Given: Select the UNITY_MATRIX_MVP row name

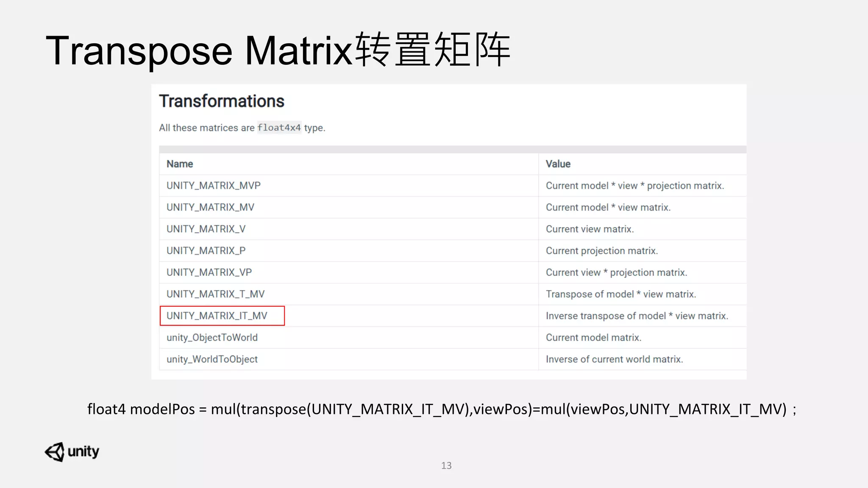Looking at the screenshot, I should (213, 186).
